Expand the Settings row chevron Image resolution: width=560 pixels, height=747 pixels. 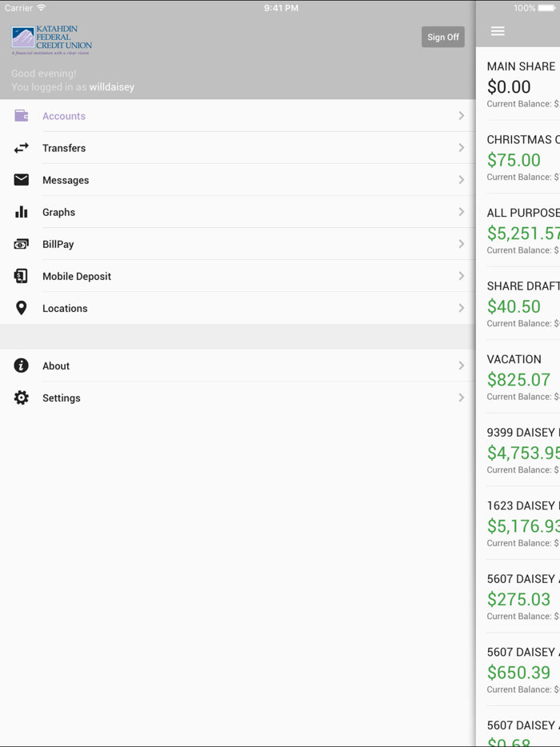462,397
